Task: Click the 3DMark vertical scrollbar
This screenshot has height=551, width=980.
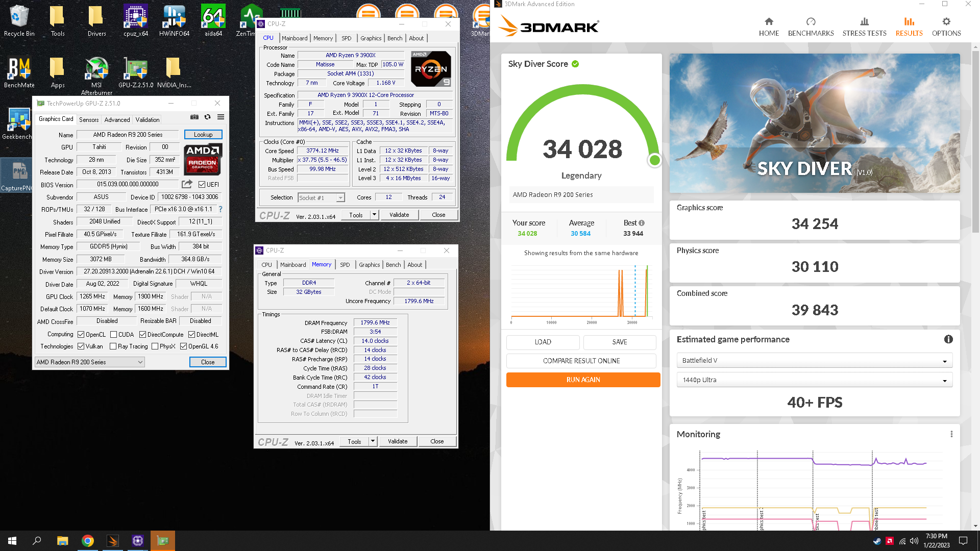Action: click(x=976, y=143)
